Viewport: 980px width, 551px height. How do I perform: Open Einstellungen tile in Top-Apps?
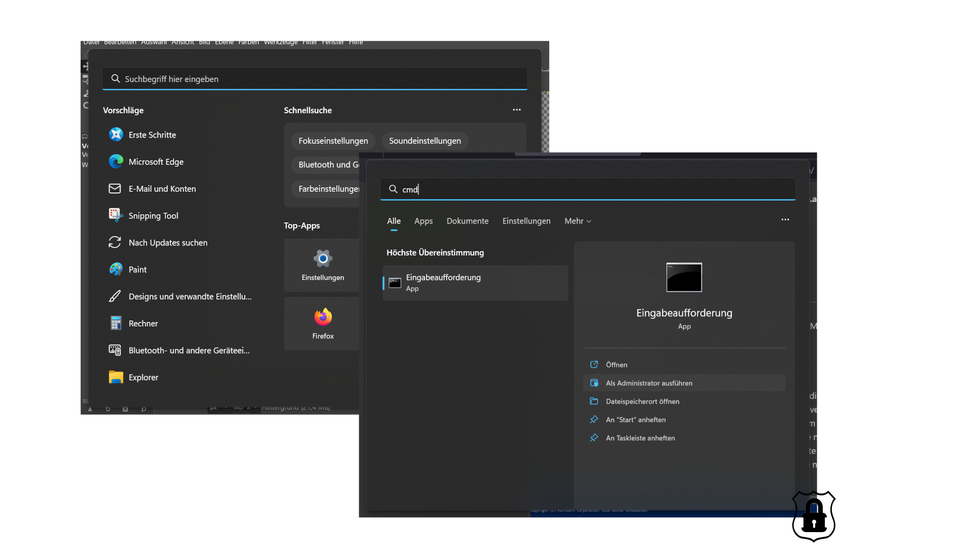(x=322, y=265)
